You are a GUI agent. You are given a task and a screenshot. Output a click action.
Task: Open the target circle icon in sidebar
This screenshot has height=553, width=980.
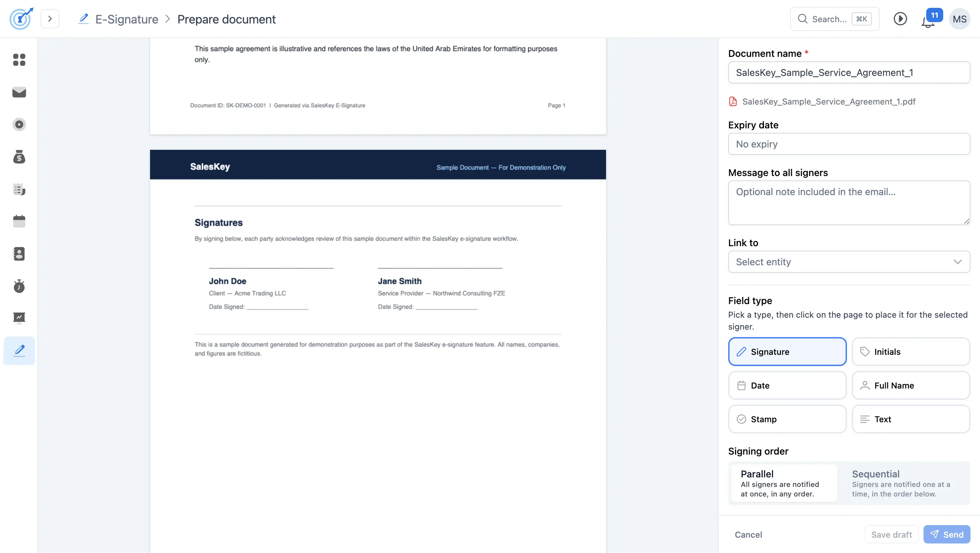tap(19, 124)
